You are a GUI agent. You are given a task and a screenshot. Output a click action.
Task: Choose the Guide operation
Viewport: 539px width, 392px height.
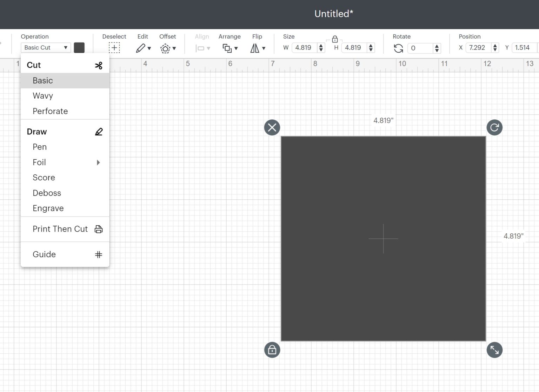(x=44, y=254)
